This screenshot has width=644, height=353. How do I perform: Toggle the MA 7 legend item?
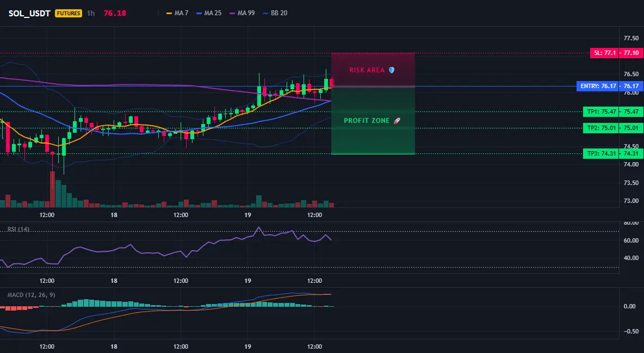(x=177, y=13)
